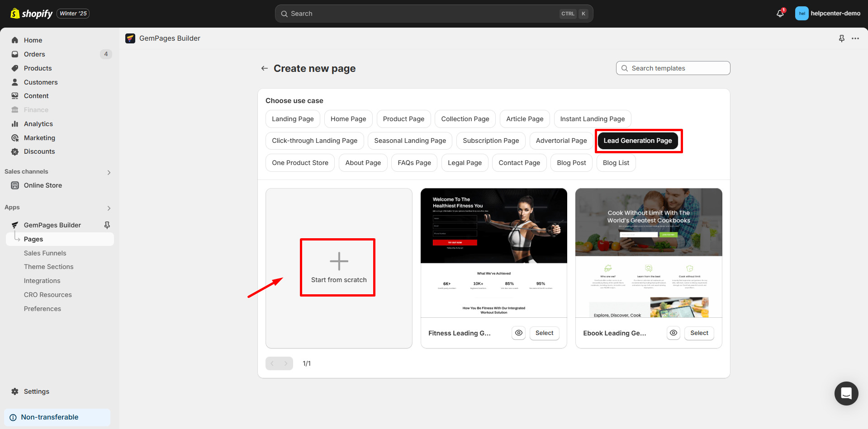Click the Online Store icon
Image resolution: width=868 pixels, height=429 pixels.
pyautogui.click(x=15, y=185)
